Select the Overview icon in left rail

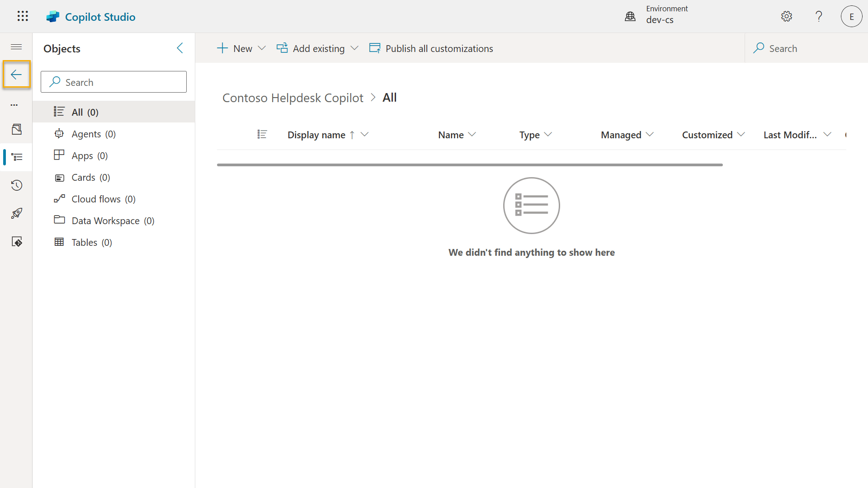point(17,129)
